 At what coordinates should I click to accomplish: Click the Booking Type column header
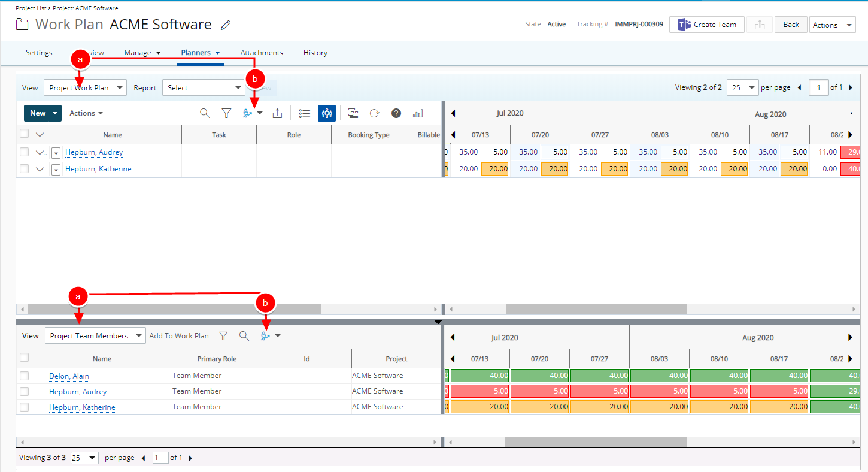pos(369,135)
